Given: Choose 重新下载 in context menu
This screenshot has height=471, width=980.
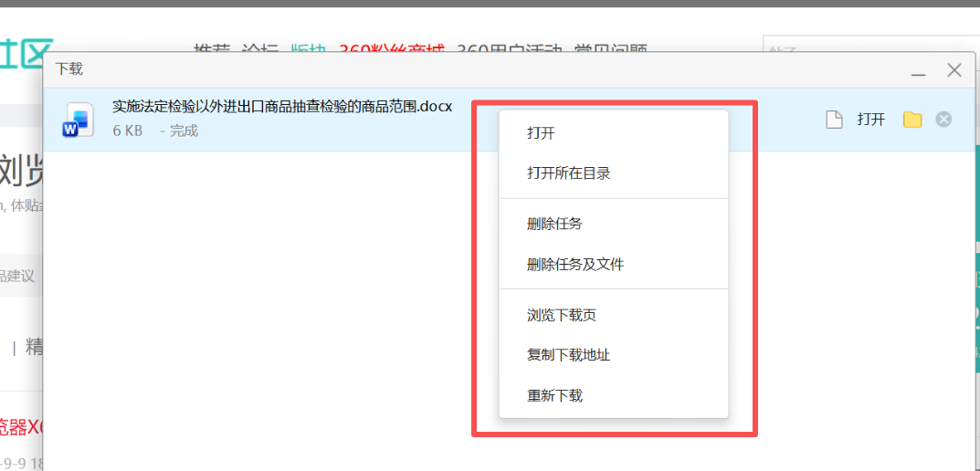Looking at the screenshot, I should (x=613, y=395).
